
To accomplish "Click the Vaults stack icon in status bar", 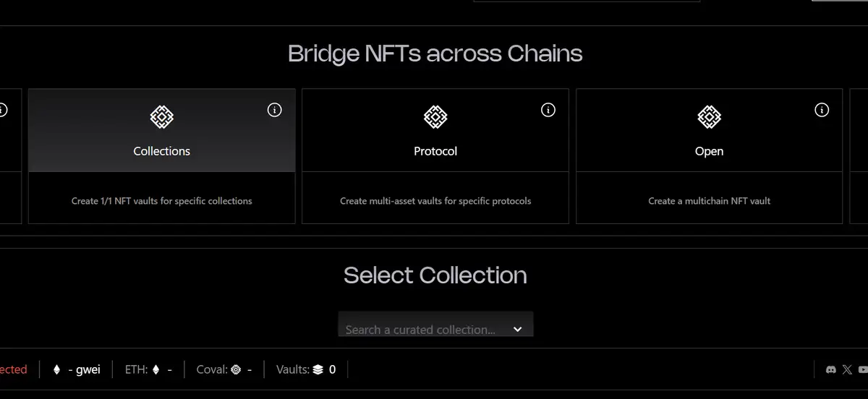I will pyautogui.click(x=318, y=369).
